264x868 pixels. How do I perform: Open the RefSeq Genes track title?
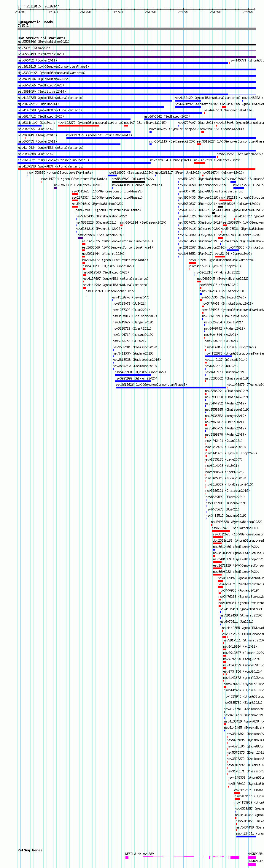click(30, 850)
